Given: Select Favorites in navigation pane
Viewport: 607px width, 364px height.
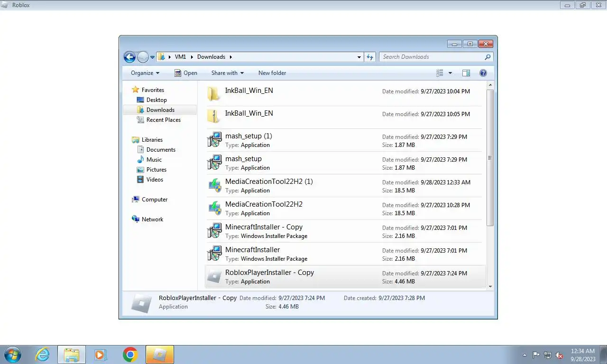Looking at the screenshot, I should click(153, 90).
